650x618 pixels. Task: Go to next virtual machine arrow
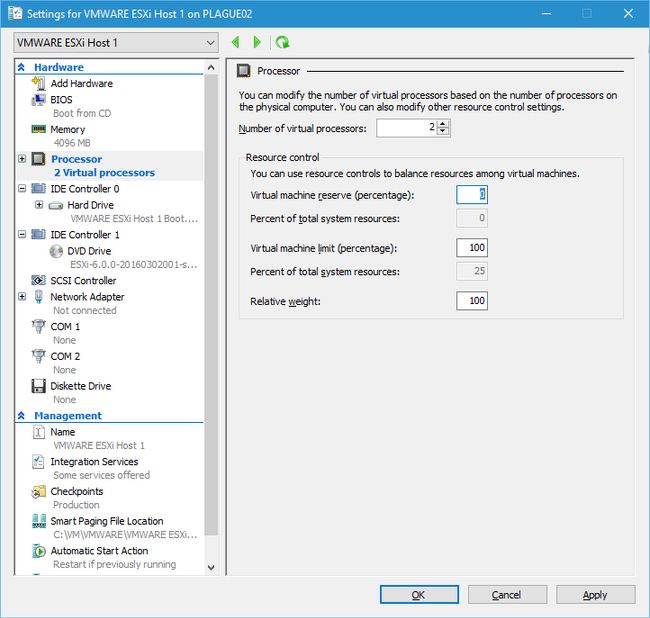(257, 42)
